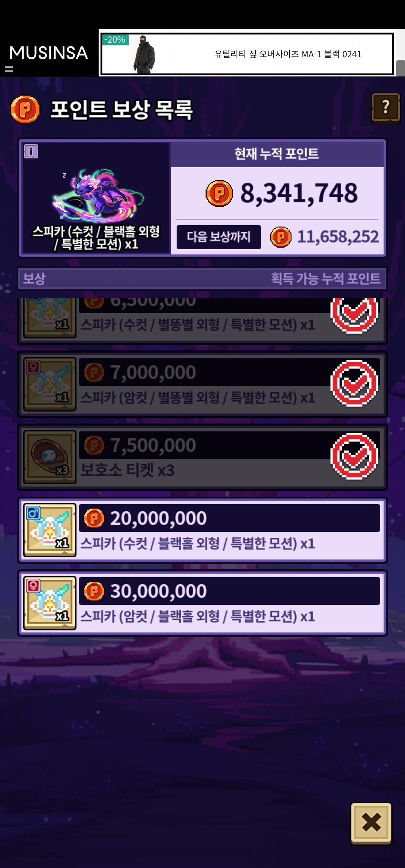
Task: Select the 30,000,000 female Spica reward icon
Action: click(50, 603)
